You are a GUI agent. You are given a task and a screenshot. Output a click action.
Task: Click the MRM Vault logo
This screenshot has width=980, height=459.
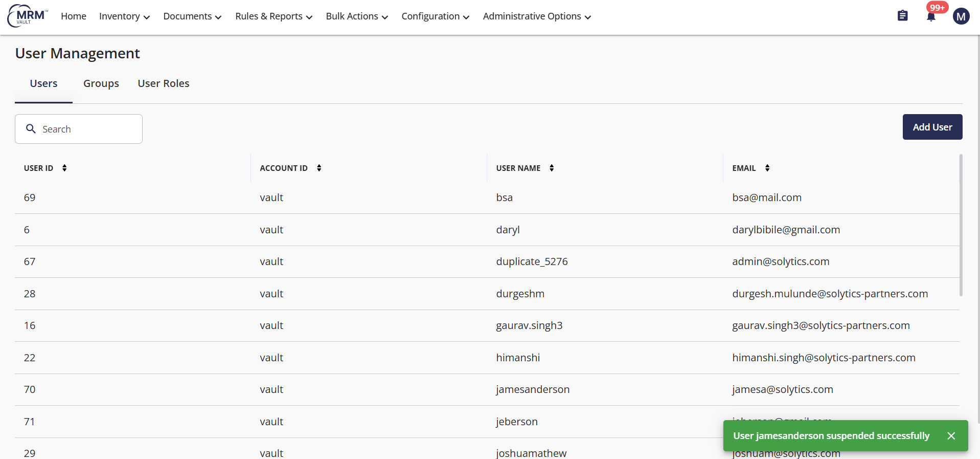(x=28, y=16)
